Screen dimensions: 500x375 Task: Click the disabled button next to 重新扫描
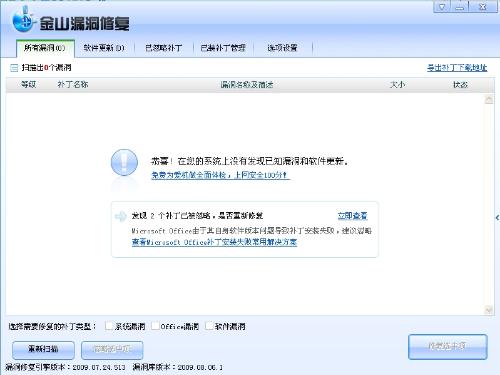112,350
